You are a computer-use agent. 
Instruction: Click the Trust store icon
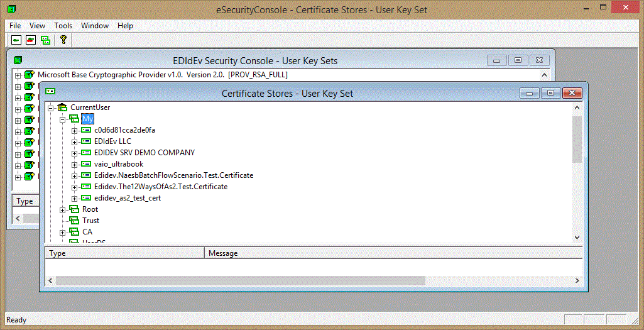click(x=74, y=221)
